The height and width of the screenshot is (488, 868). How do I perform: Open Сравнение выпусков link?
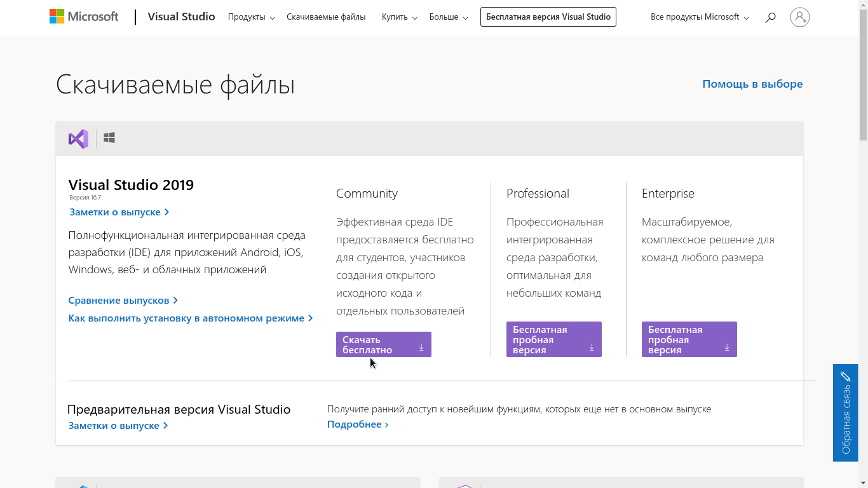point(123,300)
